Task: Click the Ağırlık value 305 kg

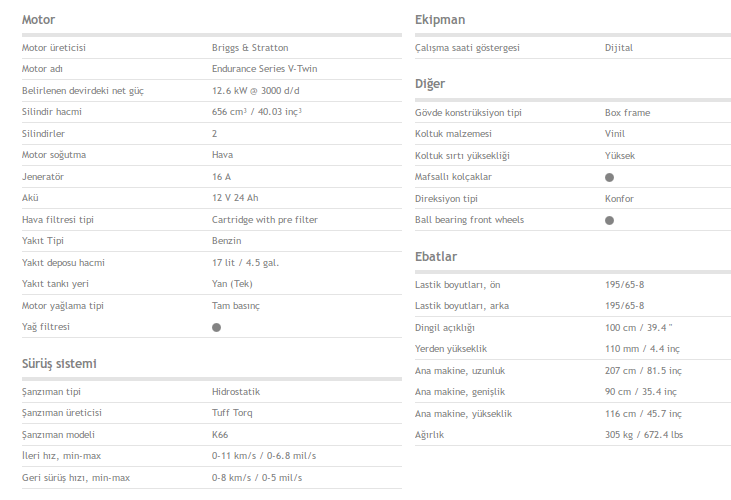Action: [x=642, y=435]
